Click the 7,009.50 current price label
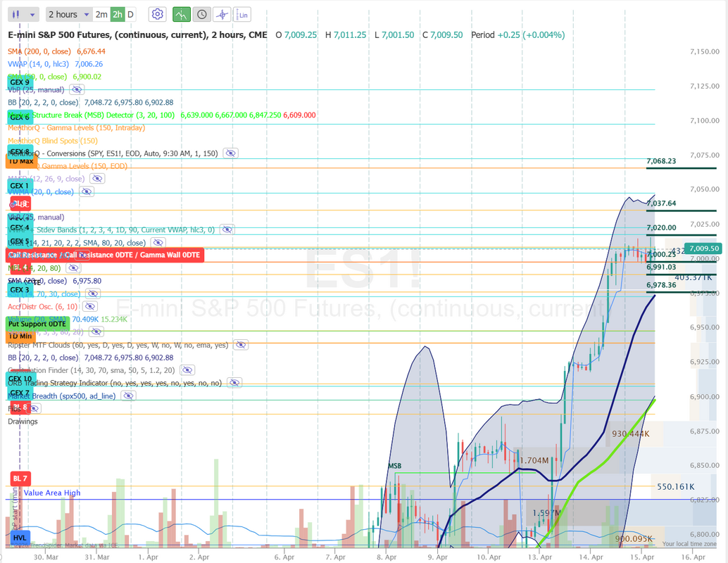The width and height of the screenshot is (728, 563). click(703, 248)
